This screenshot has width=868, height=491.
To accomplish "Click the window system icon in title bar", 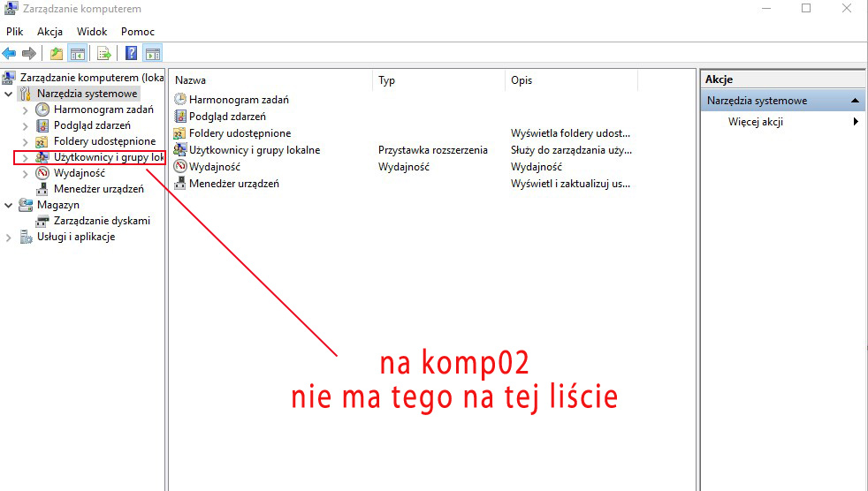I will [x=11, y=8].
